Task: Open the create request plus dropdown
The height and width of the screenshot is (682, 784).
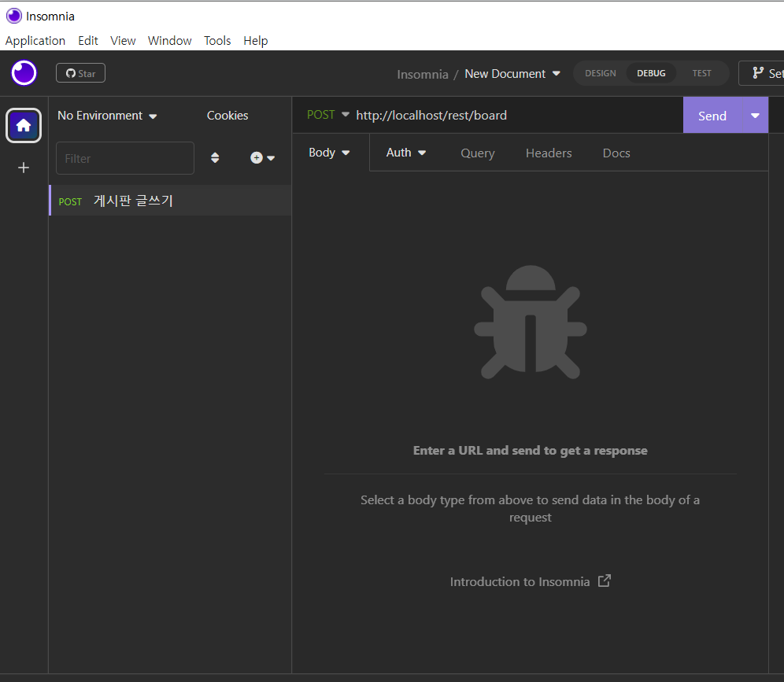Action: [x=262, y=158]
